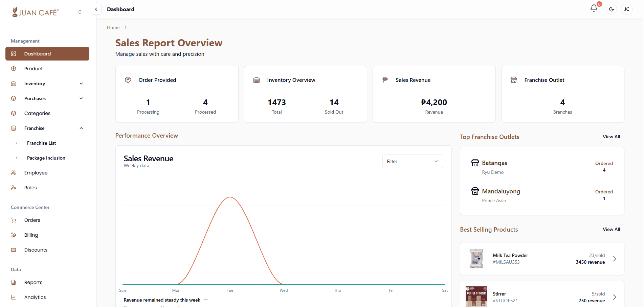Click View All for Top Franchise Outlets
The image size is (644, 307).
point(611,137)
